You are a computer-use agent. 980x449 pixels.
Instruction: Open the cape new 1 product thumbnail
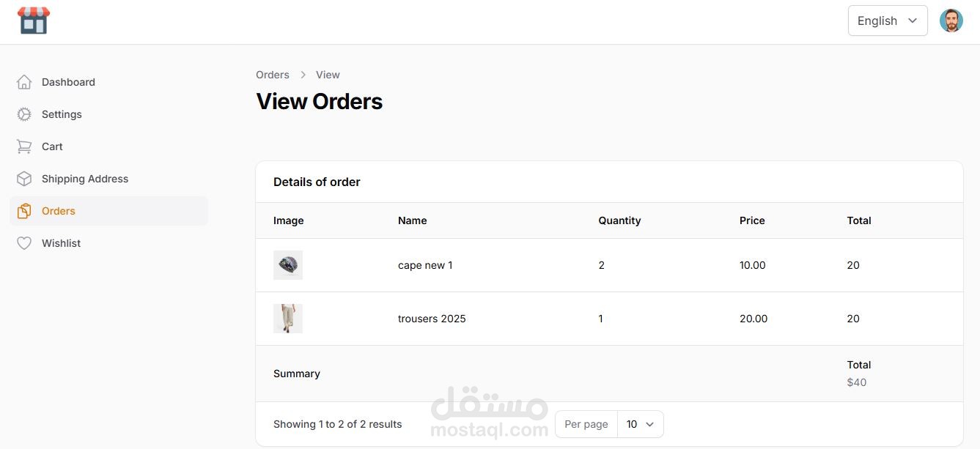click(x=288, y=265)
